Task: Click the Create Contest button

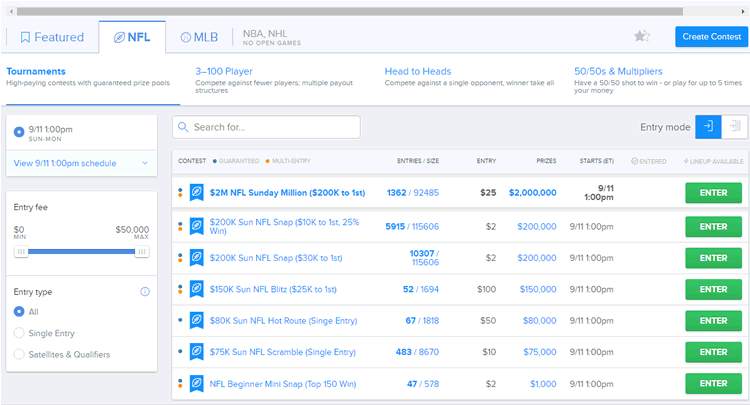Action: [711, 37]
